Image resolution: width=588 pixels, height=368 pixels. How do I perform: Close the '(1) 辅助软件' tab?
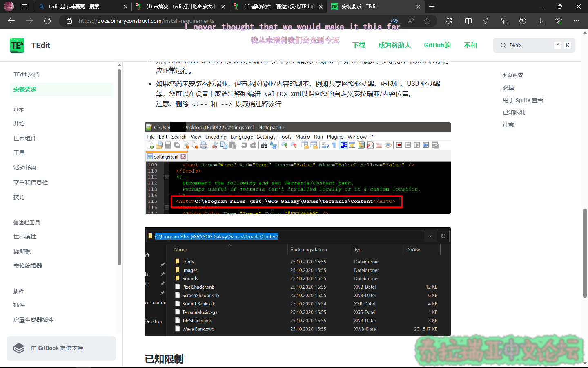click(x=321, y=7)
